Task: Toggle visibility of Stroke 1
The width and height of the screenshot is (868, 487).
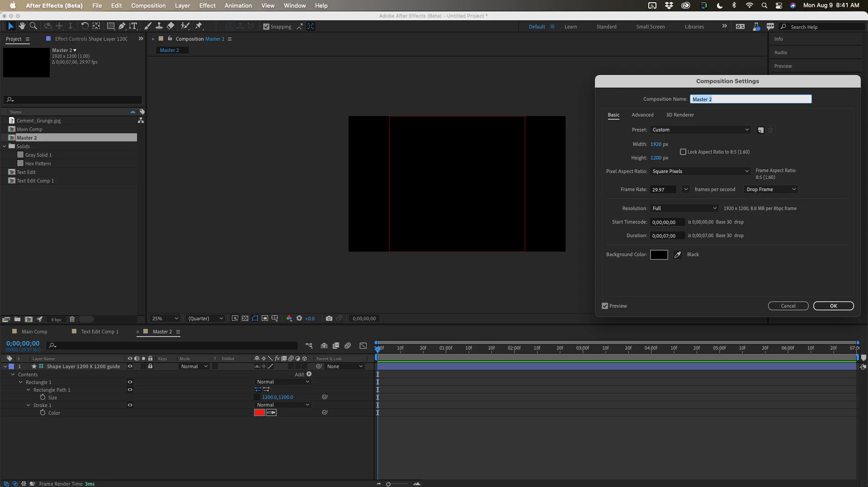Action: tap(130, 405)
